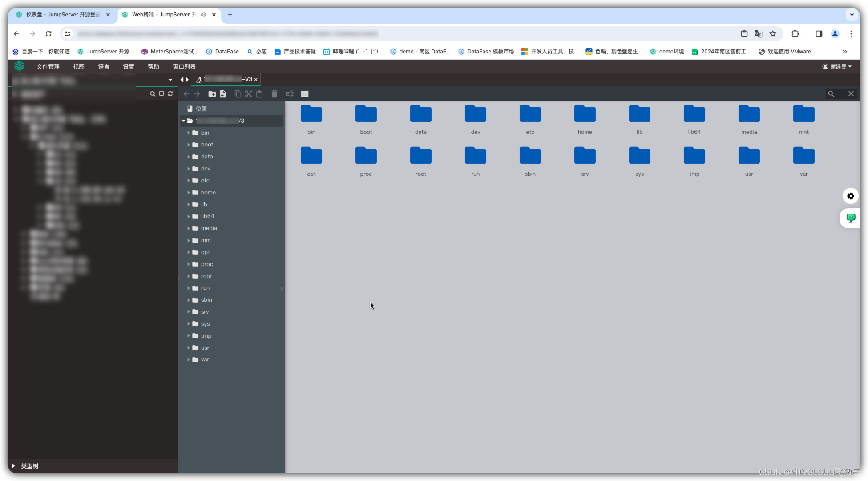
Task: Expand the home node in tree
Action: click(x=188, y=193)
